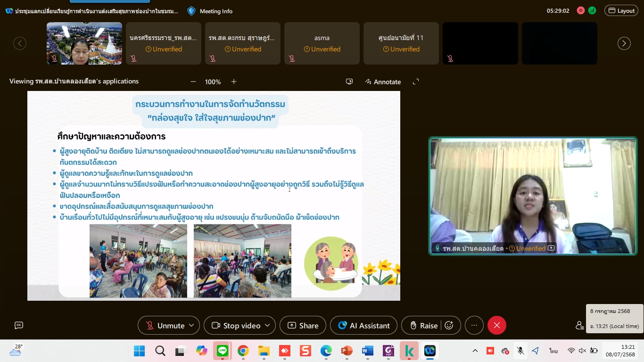Open the participants panel icon

tap(579, 325)
